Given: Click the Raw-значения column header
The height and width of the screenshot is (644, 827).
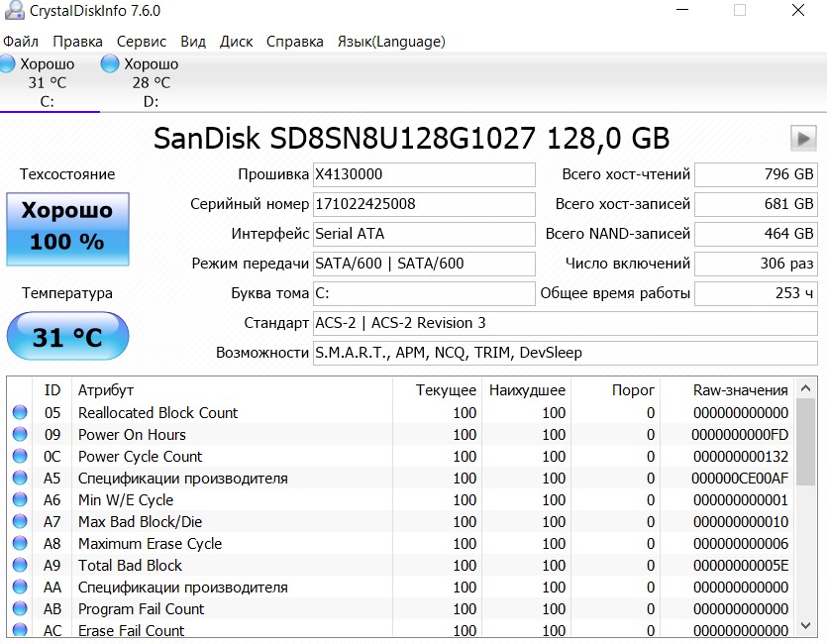Looking at the screenshot, I should pyautogui.click(x=740, y=390).
